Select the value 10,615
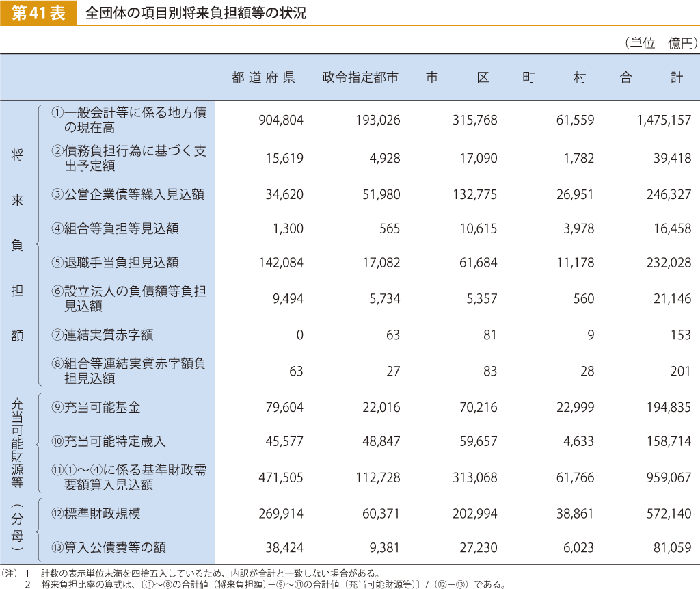700x589 pixels. pos(479,228)
